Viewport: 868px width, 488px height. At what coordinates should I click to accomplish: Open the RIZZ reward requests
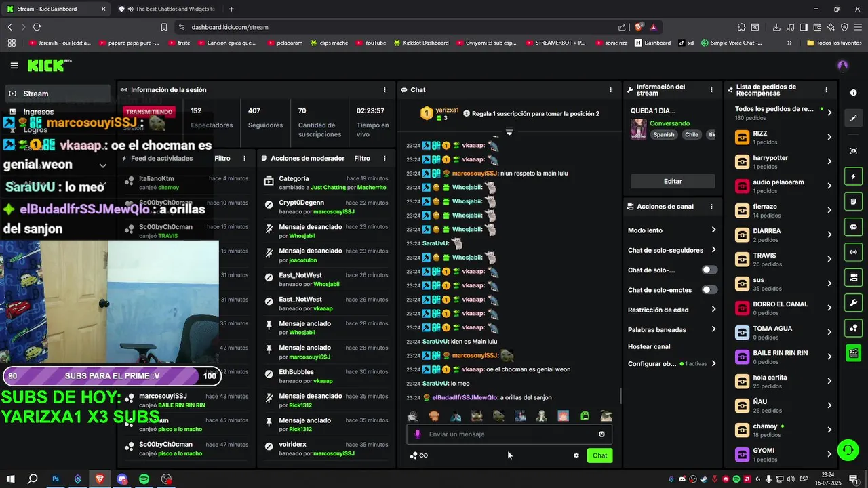click(x=783, y=138)
